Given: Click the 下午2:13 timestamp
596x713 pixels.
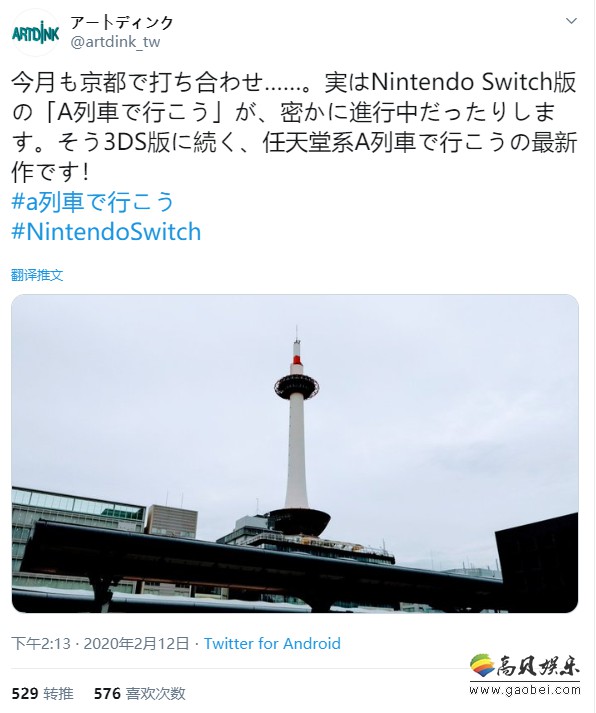Looking at the screenshot, I should pos(41,643).
